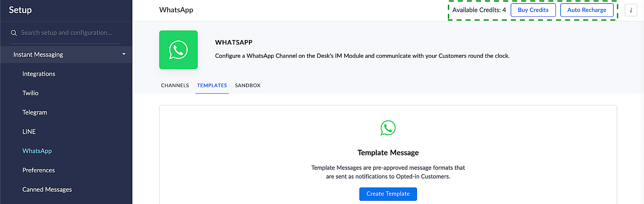The image size is (644, 204).
Task: Click the Buy Credits button
Action: 533,10
